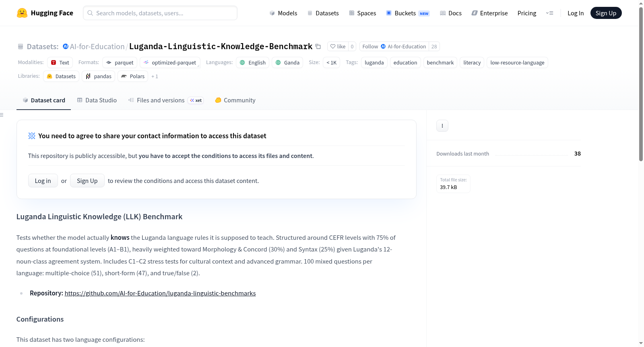Click the education tag

pyautogui.click(x=405, y=62)
